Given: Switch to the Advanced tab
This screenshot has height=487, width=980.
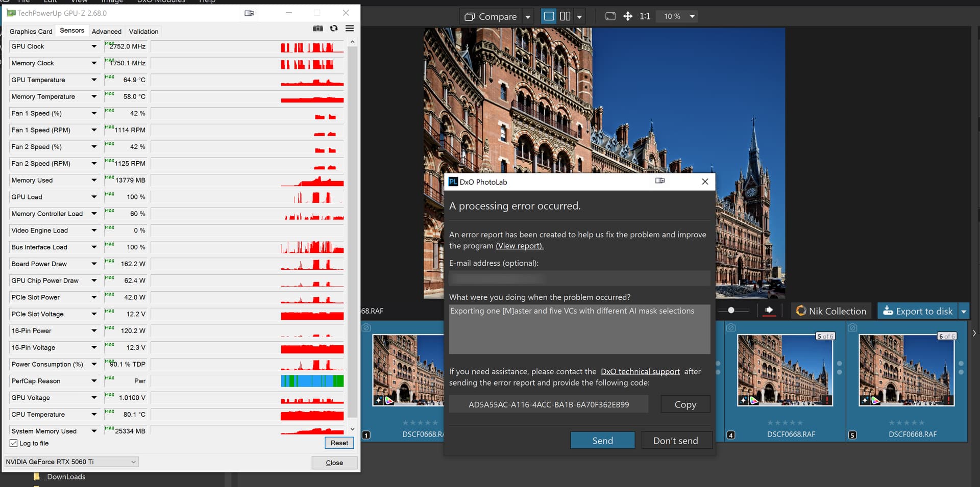Looking at the screenshot, I should pyautogui.click(x=106, y=32).
